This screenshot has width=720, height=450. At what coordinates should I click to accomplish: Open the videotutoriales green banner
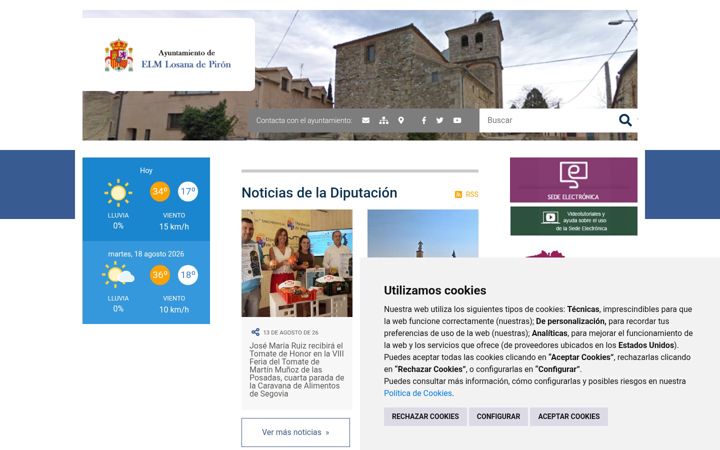click(x=574, y=221)
